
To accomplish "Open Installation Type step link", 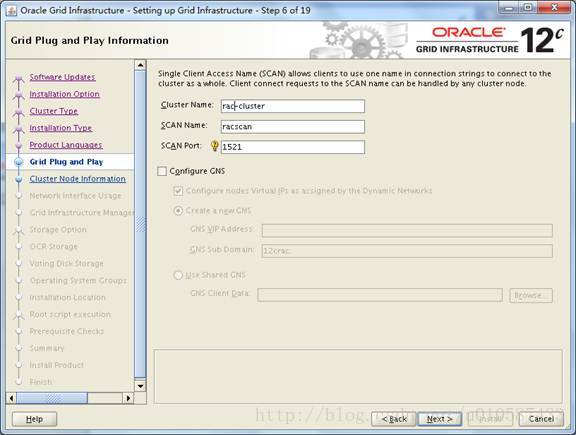I will pyautogui.click(x=61, y=128).
